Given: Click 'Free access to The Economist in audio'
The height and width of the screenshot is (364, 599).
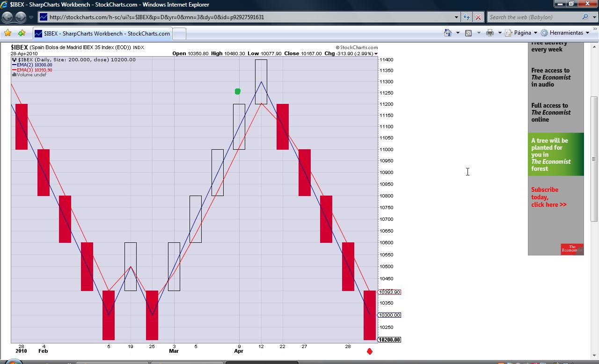Looking at the screenshot, I should pyautogui.click(x=551, y=77).
